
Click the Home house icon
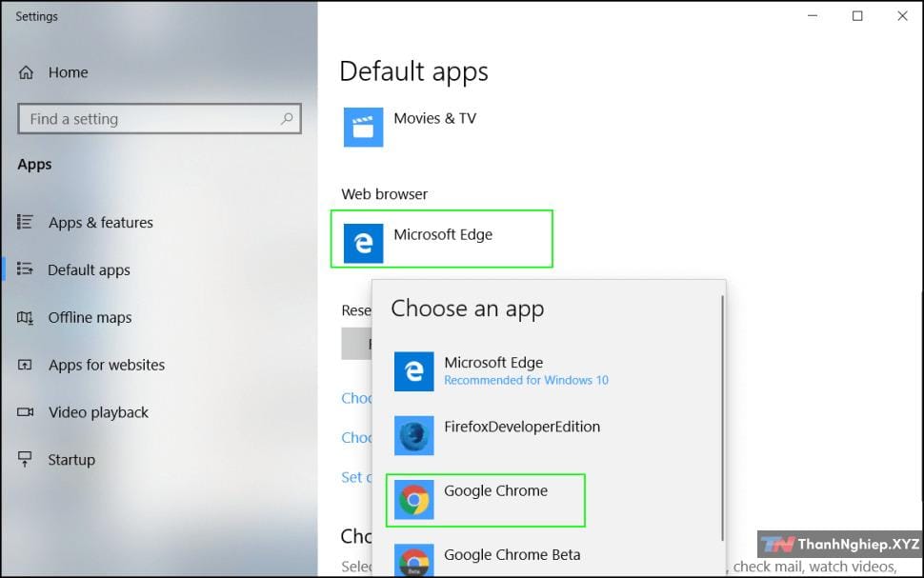(x=26, y=72)
